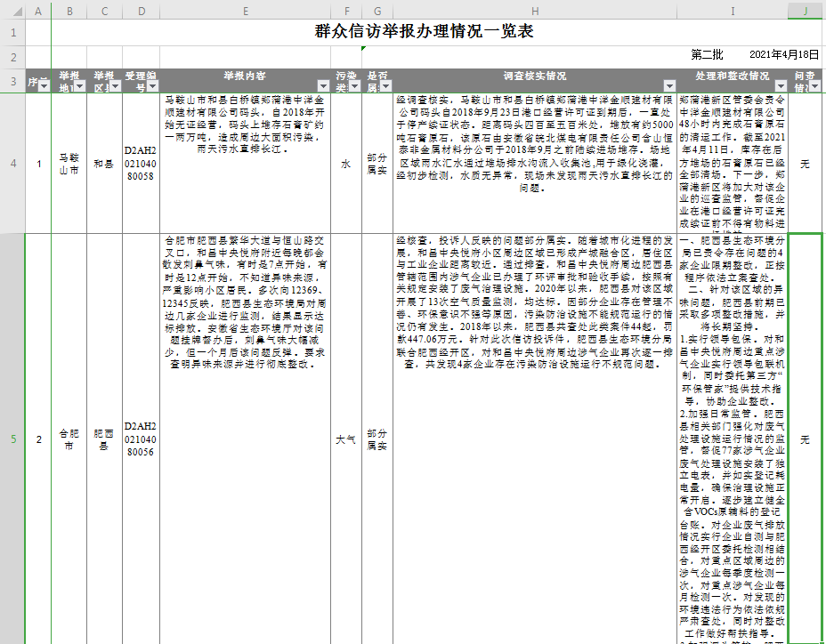Select row 5 header
This screenshot has height=644, width=826.
click(12, 439)
